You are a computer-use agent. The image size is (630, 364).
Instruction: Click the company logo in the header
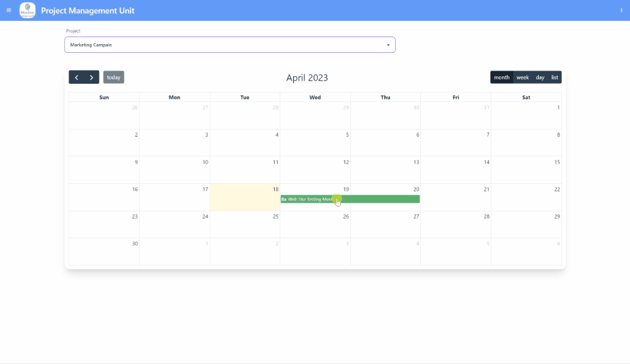(26, 10)
